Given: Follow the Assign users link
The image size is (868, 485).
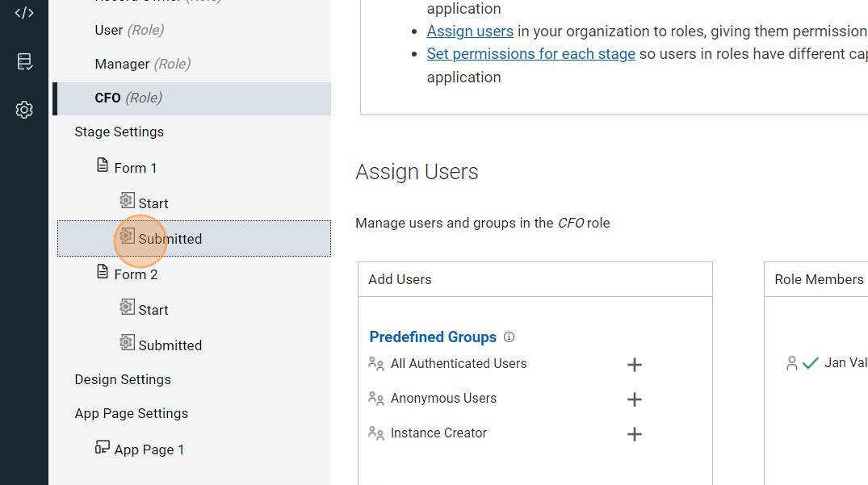Looking at the screenshot, I should [x=470, y=31].
